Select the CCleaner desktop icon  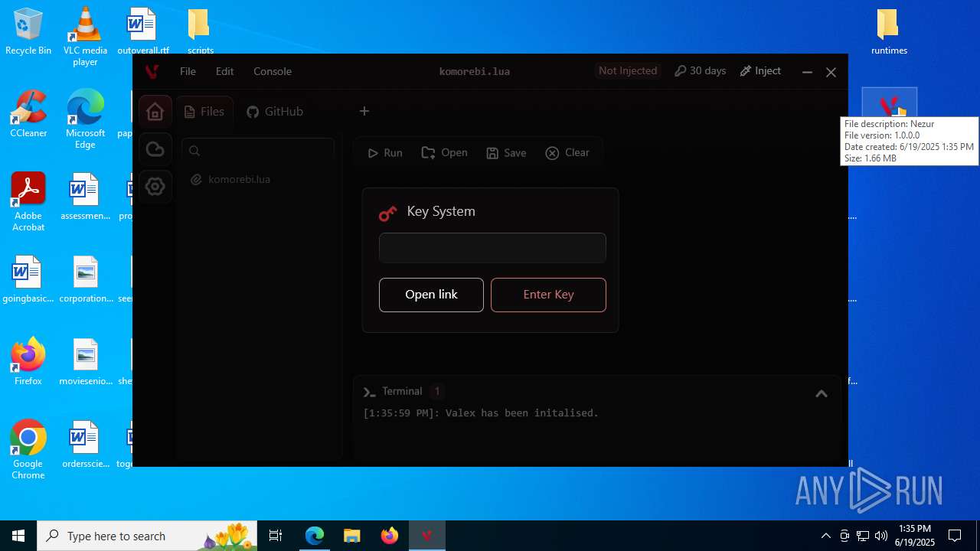point(28,114)
